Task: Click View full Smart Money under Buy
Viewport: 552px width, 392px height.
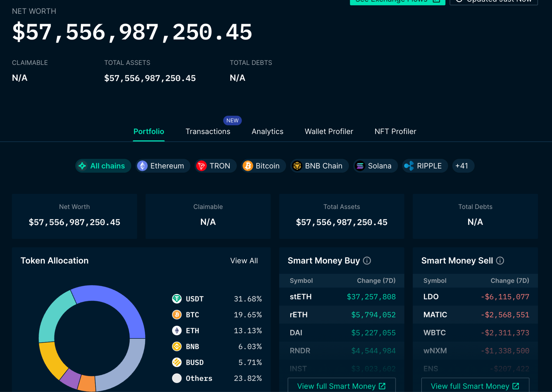Action: pyautogui.click(x=341, y=386)
